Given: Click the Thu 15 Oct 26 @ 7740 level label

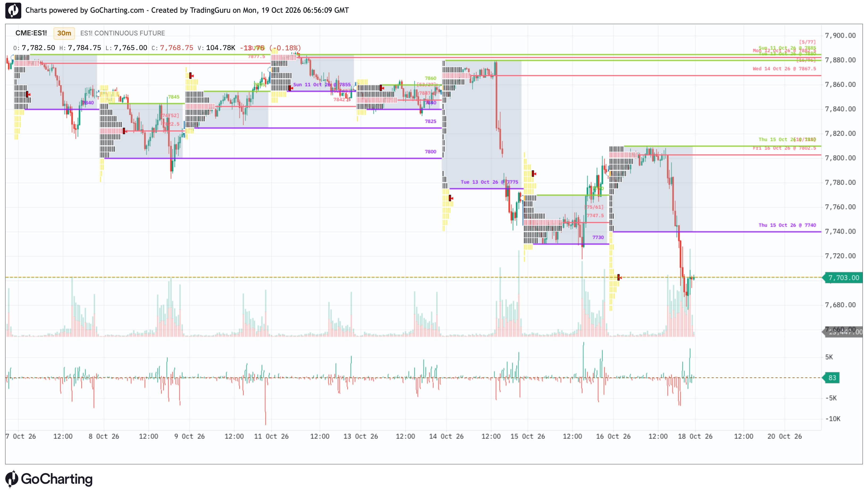Looking at the screenshot, I should [787, 225].
